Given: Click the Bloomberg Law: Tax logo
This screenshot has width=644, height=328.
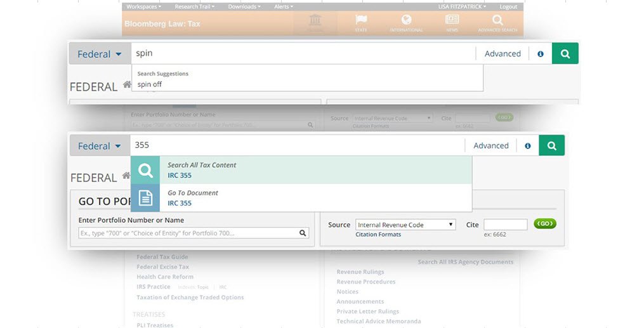Looking at the screenshot, I should (x=162, y=24).
